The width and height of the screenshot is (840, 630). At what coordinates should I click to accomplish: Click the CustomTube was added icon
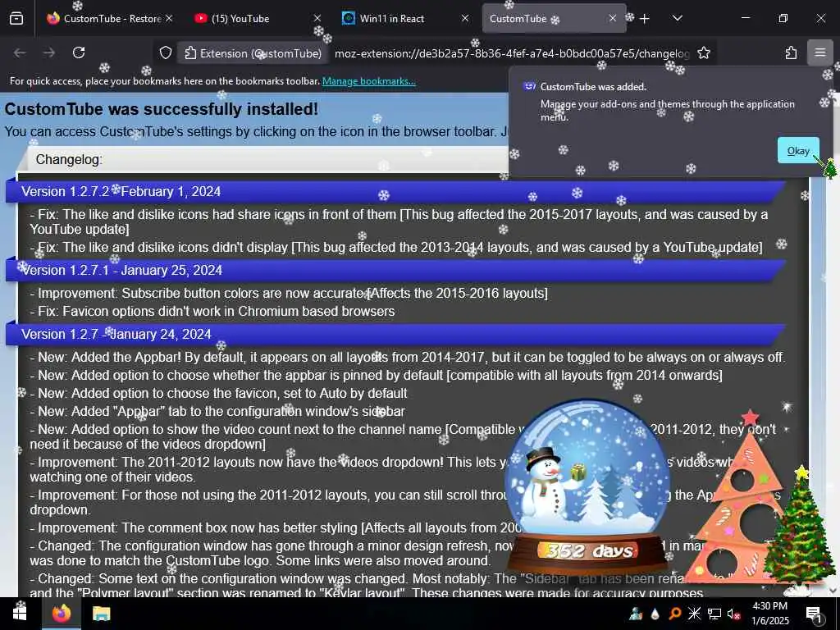tap(529, 86)
